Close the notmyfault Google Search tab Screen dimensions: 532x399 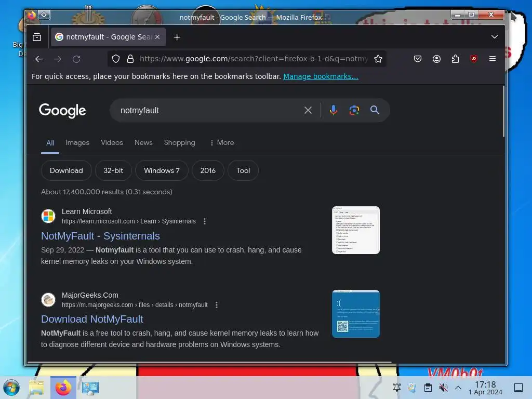click(157, 37)
